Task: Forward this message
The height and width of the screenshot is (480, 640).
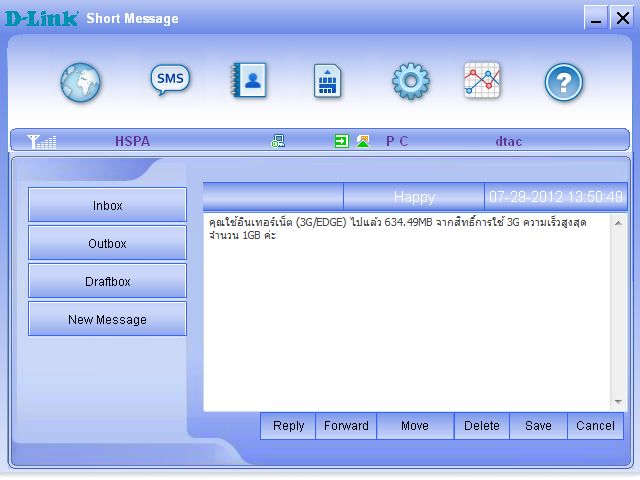Action: click(x=346, y=426)
